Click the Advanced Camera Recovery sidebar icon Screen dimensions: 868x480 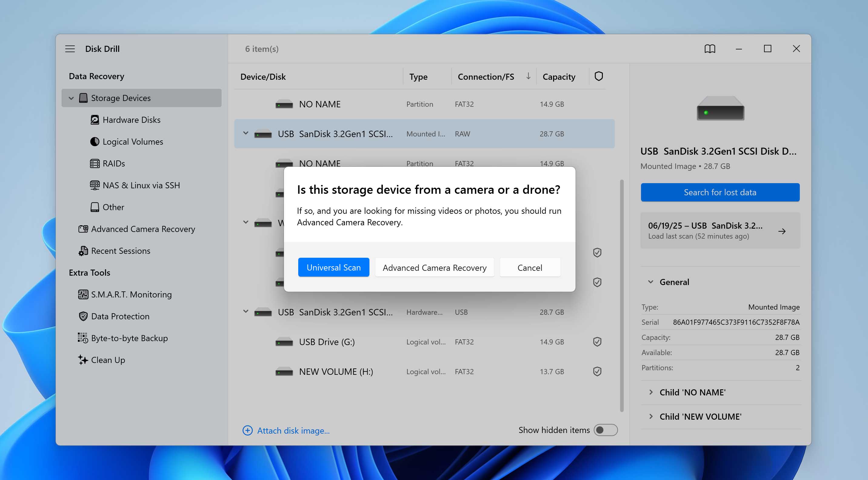[83, 229]
